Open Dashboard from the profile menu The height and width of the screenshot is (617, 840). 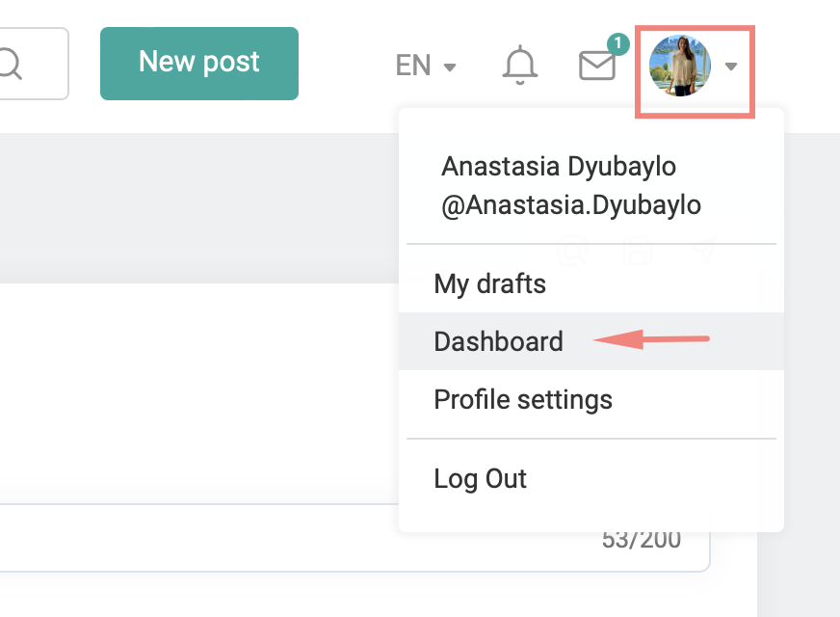point(499,341)
